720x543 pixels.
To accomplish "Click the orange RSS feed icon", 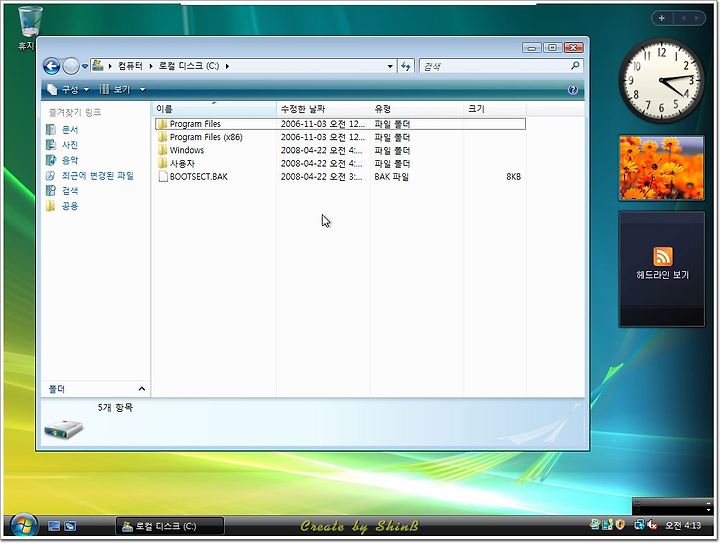I will point(662,256).
